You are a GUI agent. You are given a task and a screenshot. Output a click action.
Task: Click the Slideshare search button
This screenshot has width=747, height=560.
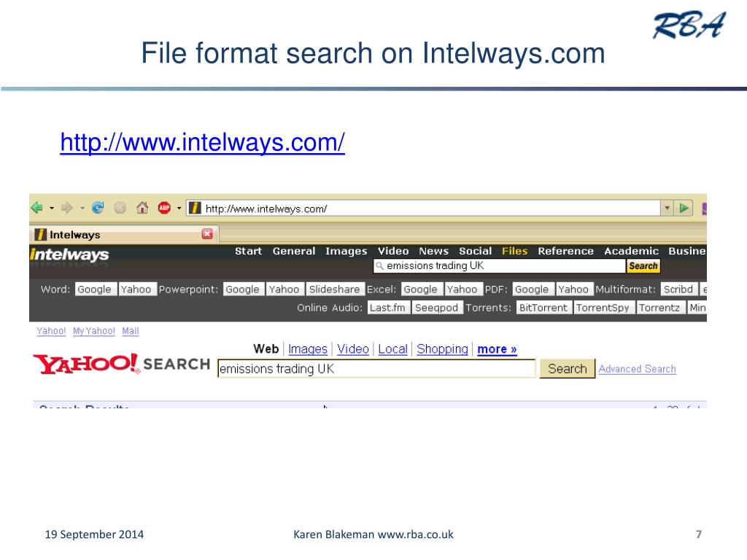pyautogui.click(x=335, y=289)
